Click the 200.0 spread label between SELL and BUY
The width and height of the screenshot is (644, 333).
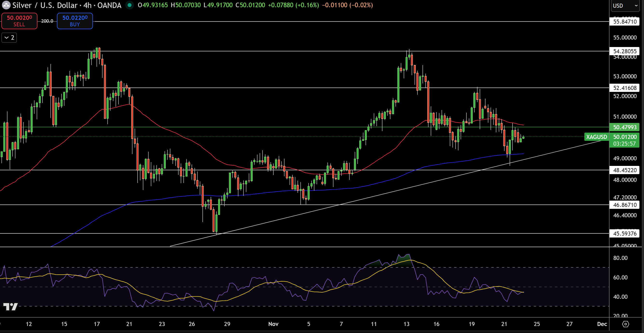click(x=47, y=21)
